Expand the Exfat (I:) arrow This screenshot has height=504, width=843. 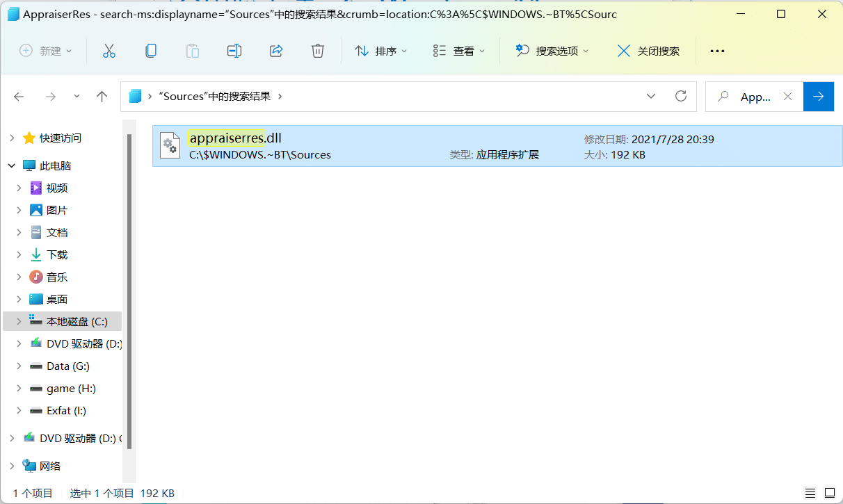click(x=19, y=411)
